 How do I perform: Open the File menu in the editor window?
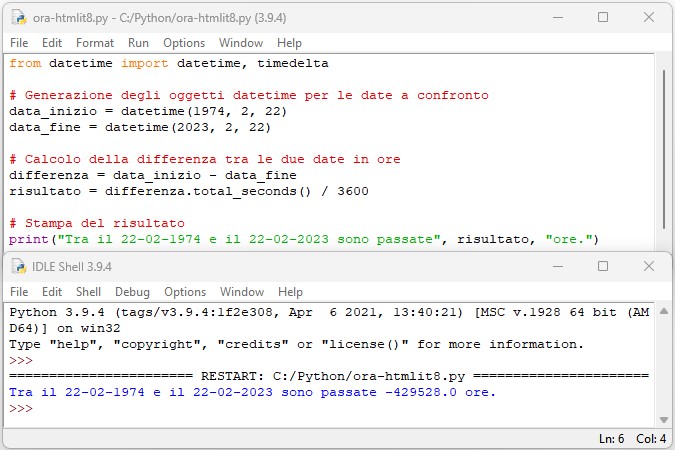tap(18, 43)
